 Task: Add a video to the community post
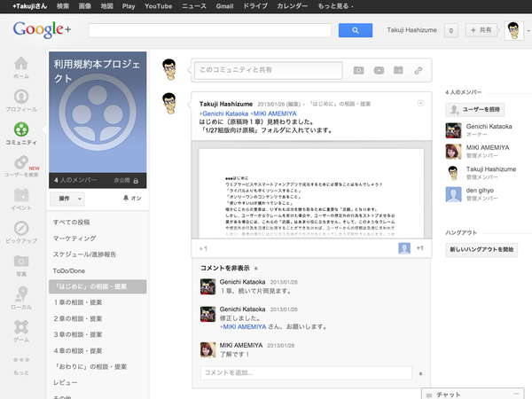click(x=379, y=70)
